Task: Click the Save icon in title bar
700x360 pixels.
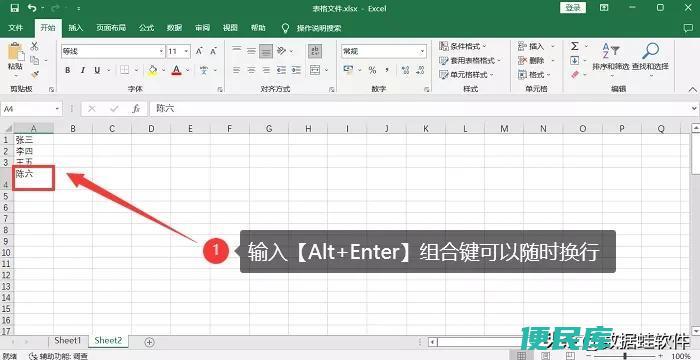Action: click(14, 8)
